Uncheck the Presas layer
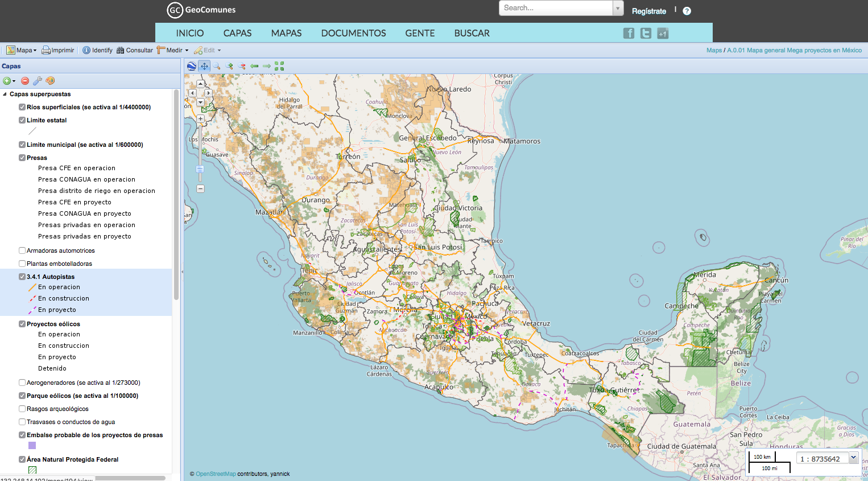The height and width of the screenshot is (481, 868). (x=22, y=158)
